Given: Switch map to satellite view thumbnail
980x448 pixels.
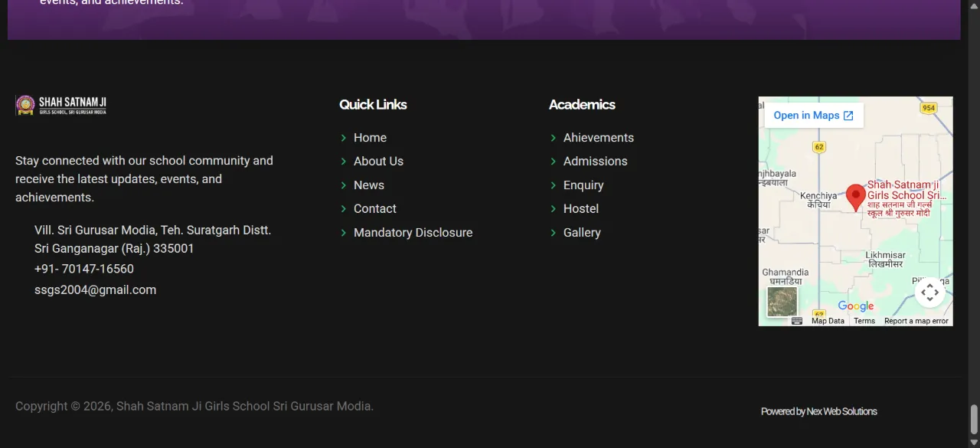Looking at the screenshot, I should point(782,302).
